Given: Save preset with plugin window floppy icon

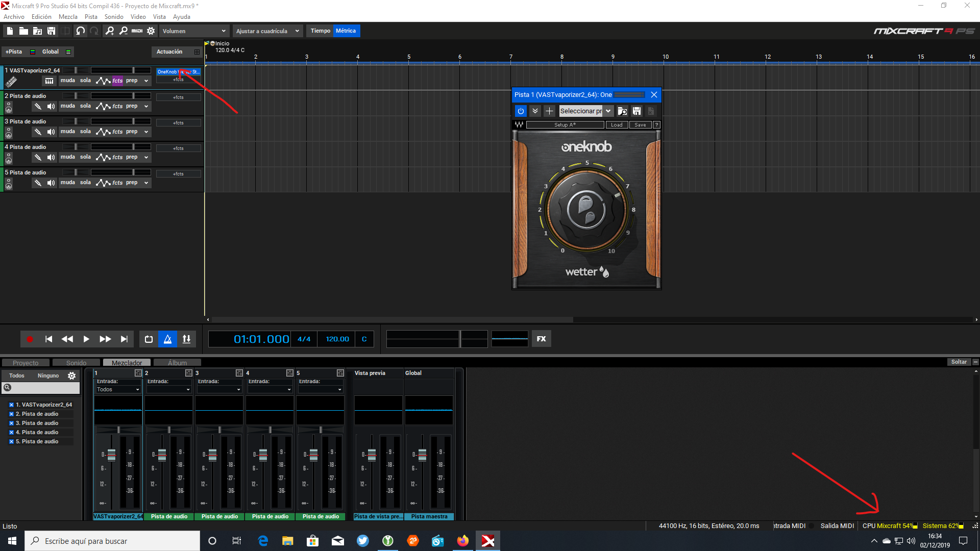Looking at the screenshot, I should pos(636,111).
